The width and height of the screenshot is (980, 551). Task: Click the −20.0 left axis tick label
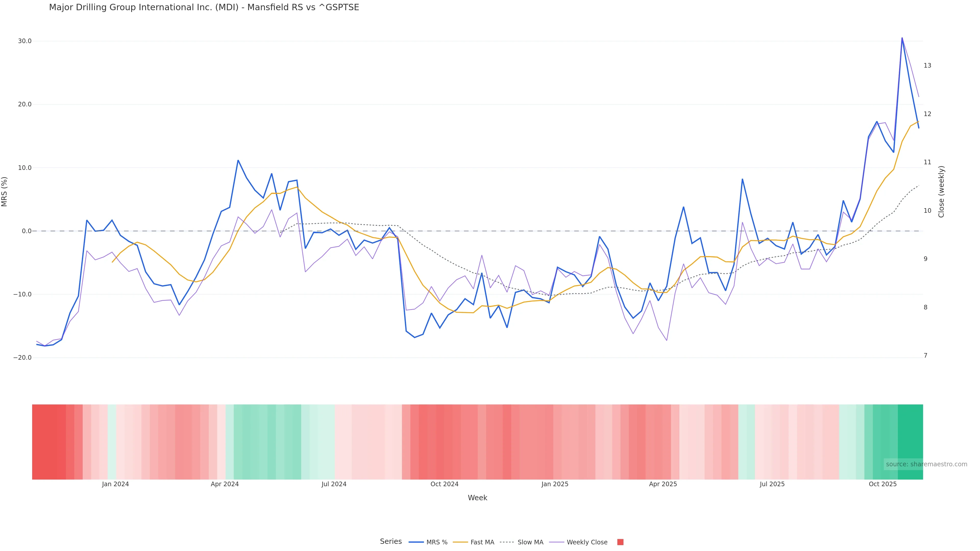click(x=22, y=358)
